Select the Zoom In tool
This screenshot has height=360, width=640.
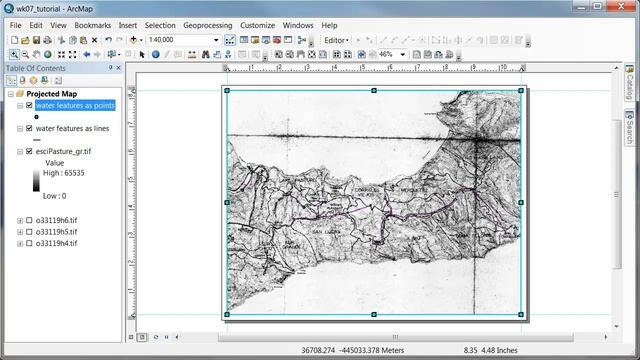(x=14, y=54)
